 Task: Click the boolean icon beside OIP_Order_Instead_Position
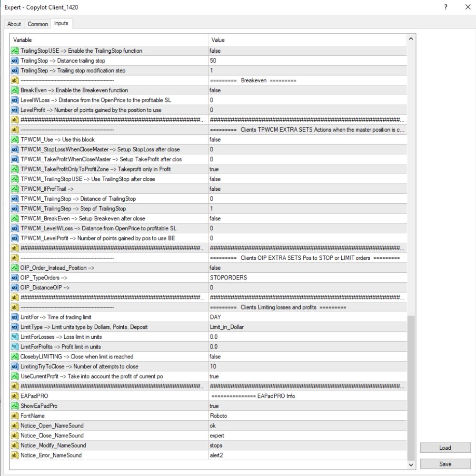[15, 268]
